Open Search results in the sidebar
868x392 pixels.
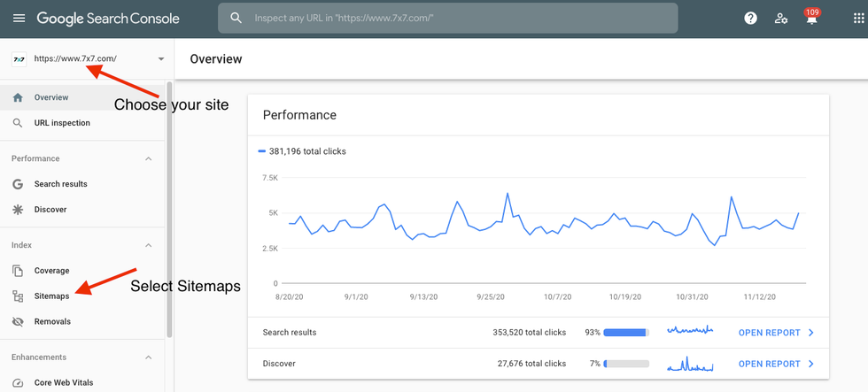(60, 184)
